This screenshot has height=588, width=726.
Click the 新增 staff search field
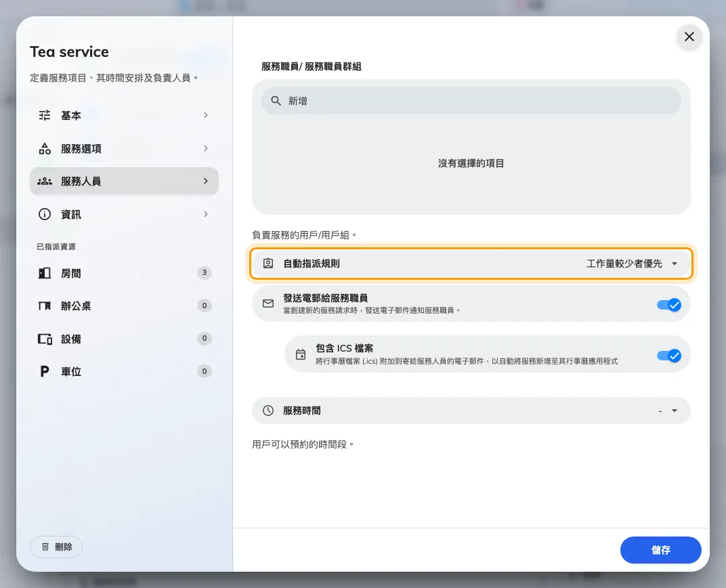pyautogui.click(x=471, y=101)
